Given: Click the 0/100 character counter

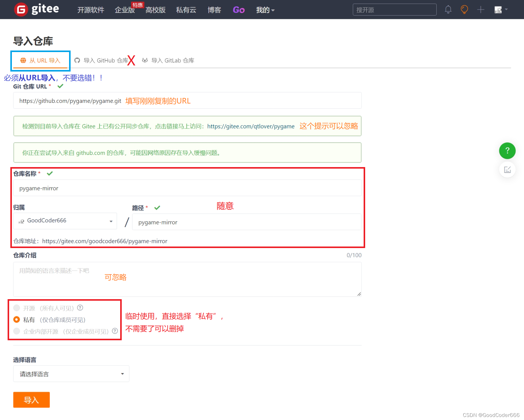Looking at the screenshot, I should [x=354, y=255].
